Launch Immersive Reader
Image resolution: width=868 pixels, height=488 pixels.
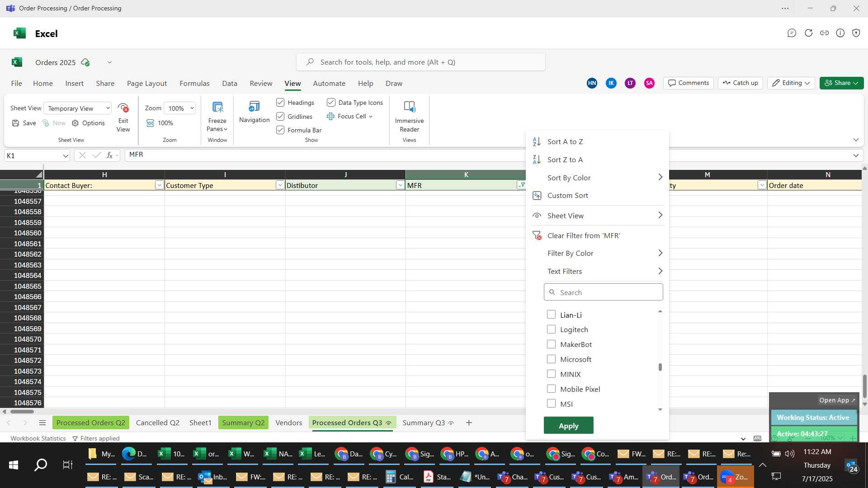(x=409, y=107)
